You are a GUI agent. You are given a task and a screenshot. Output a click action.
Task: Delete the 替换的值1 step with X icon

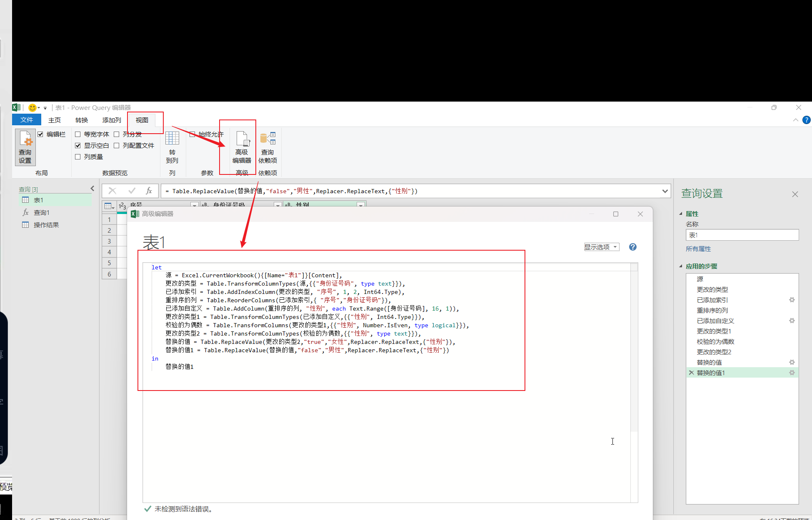pos(691,373)
